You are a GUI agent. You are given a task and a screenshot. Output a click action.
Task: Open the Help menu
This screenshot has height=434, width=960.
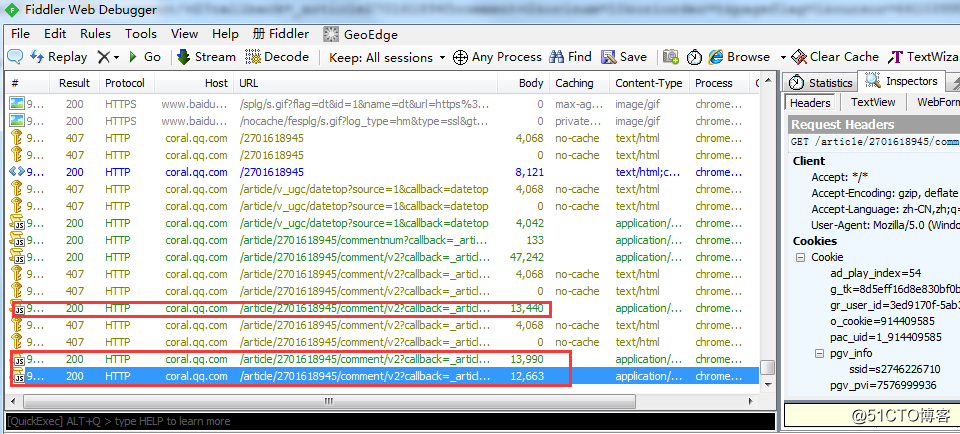pyautogui.click(x=225, y=34)
